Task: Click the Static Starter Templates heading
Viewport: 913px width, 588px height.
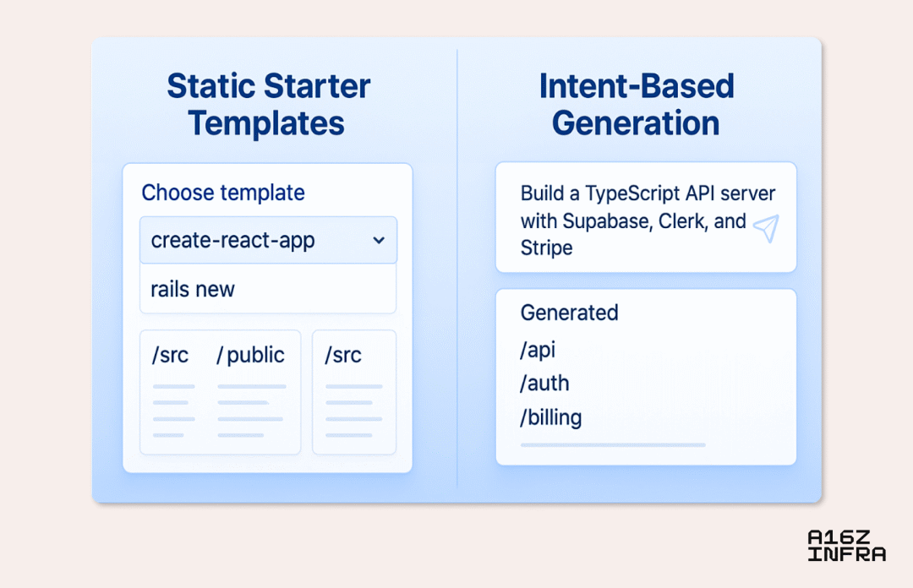Action: [268, 104]
